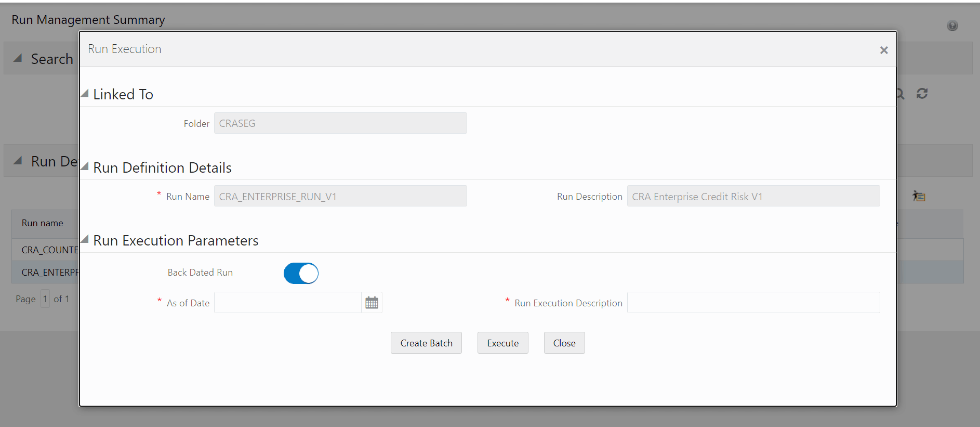The image size is (980, 427).
Task: Close the Run Execution dialog with X
Action: click(884, 50)
